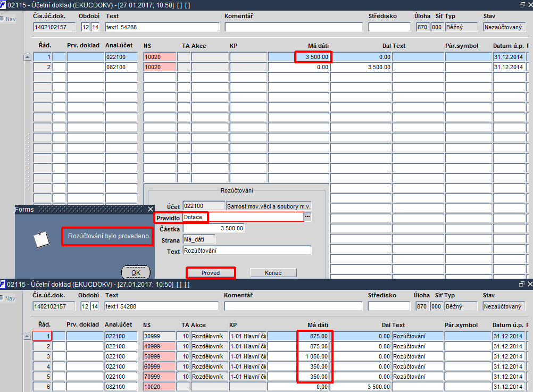Click NS cell 50999 in lower window
The width and height of the screenshot is (533, 392).
tap(159, 356)
